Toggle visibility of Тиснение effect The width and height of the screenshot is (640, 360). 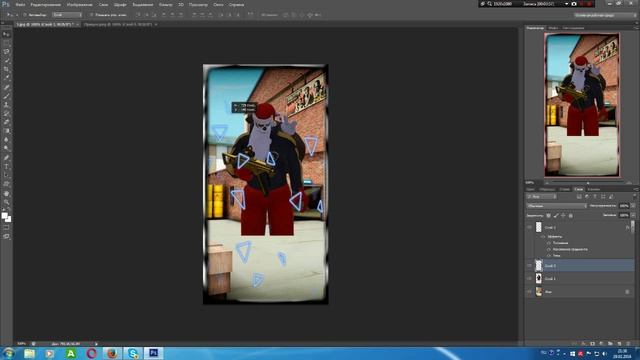coord(549,243)
